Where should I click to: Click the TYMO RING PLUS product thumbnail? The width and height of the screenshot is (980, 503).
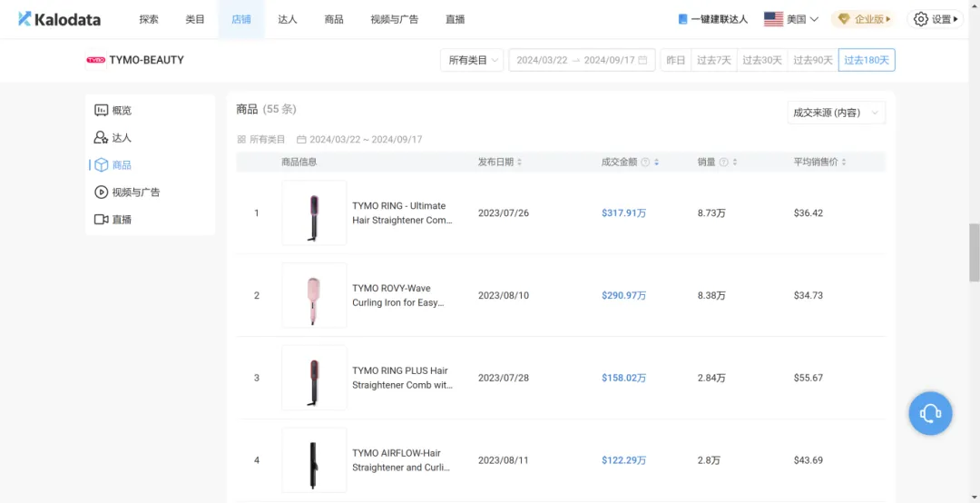314,378
